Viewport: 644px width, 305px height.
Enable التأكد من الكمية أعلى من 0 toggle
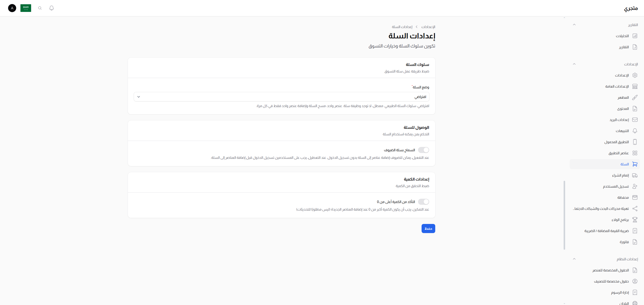click(x=424, y=202)
